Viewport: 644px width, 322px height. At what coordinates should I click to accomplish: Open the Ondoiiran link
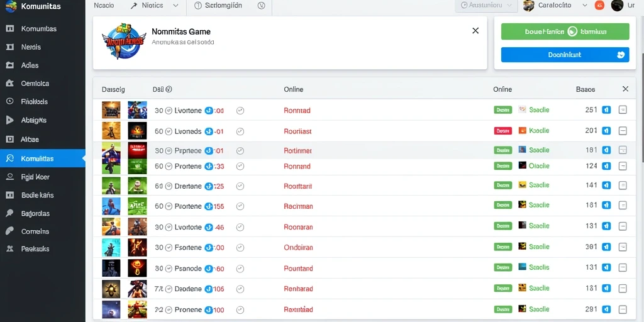[298, 248]
